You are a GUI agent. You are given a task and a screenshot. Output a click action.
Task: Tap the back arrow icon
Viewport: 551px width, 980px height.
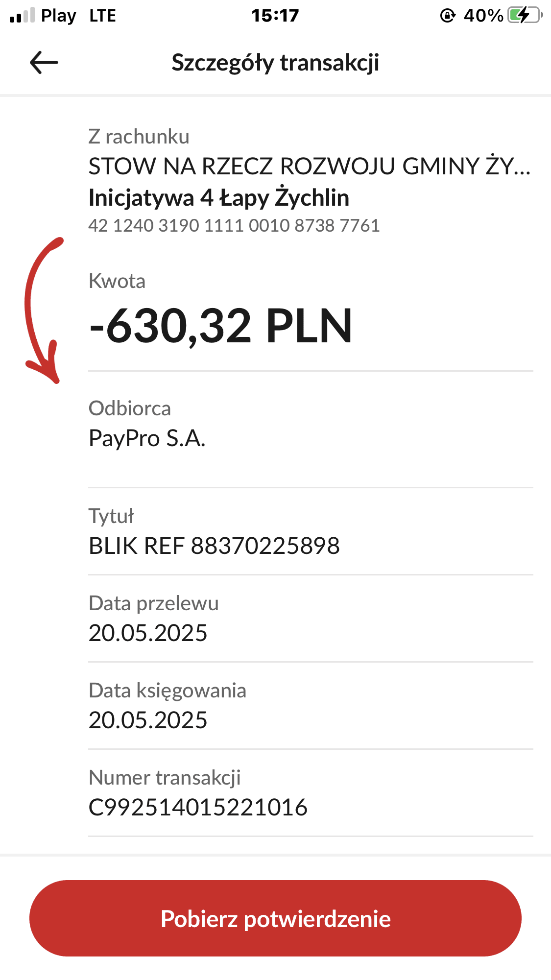tap(44, 63)
